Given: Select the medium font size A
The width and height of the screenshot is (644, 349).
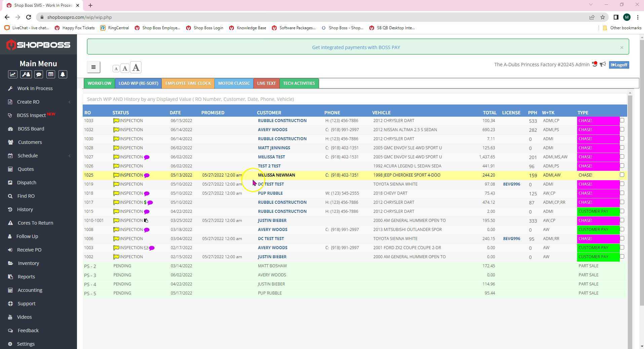Looking at the screenshot, I should tap(125, 68).
